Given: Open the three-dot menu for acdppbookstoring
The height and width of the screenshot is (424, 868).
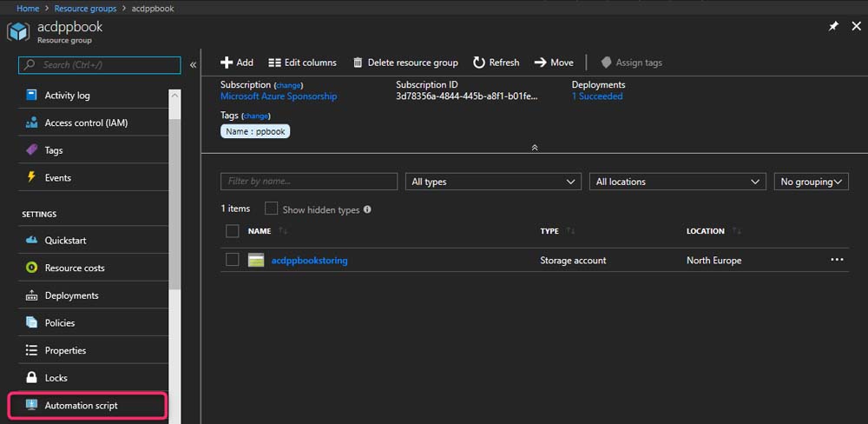Looking at the screenshot, I should [x=837, y=260].
